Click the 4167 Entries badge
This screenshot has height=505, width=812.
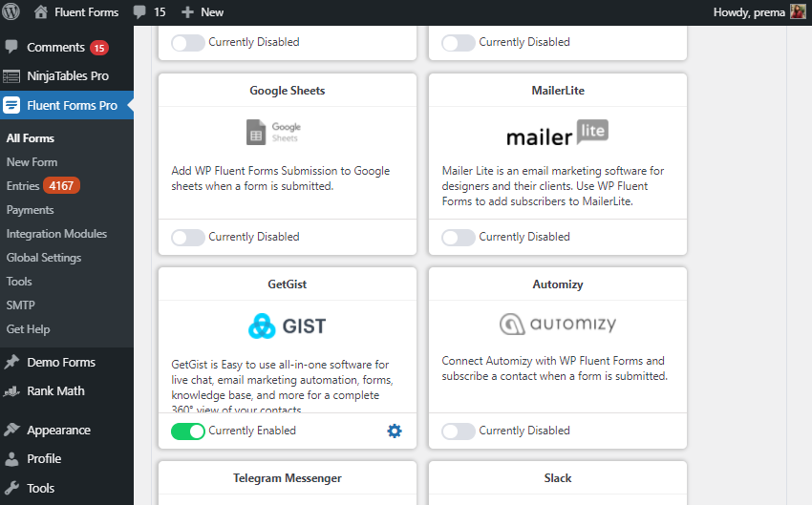tap(61, 186)
